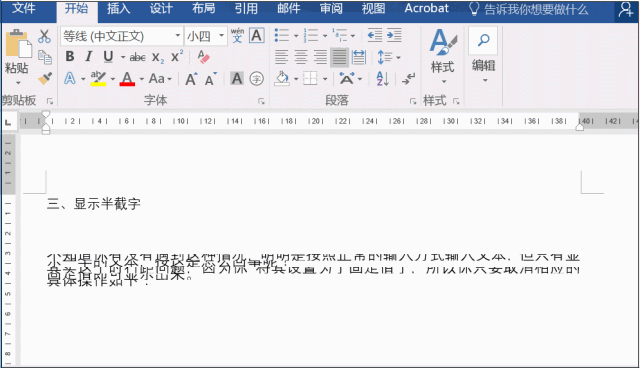Click the heading 三、显示半截字
Screen dimensions: 640x368
tap(93, 204)
